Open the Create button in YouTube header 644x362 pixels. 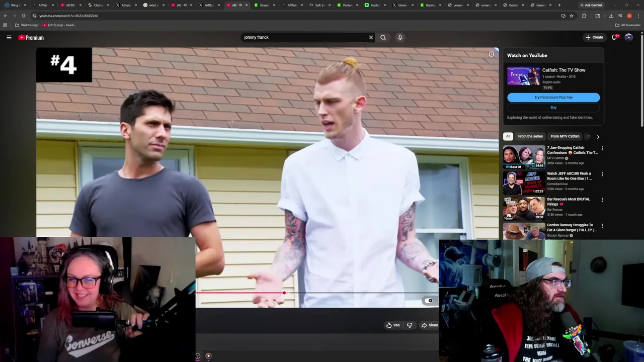click(x=594, y=37)
